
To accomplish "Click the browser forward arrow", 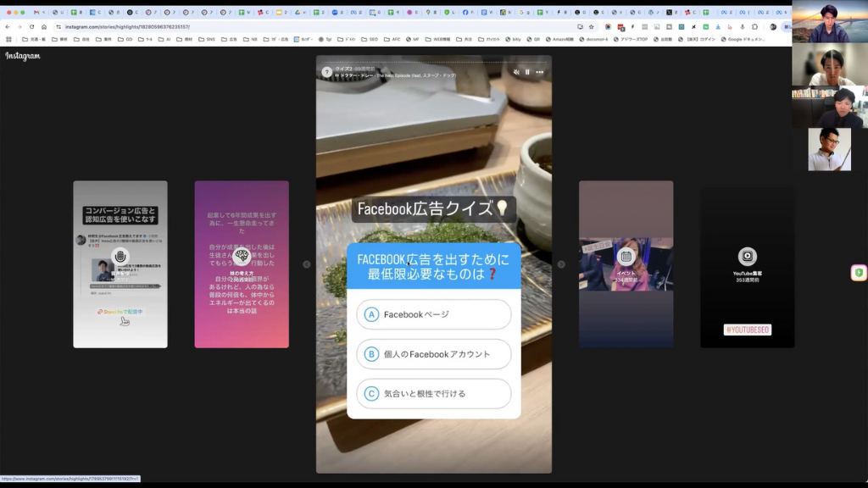I will [19, 26].
